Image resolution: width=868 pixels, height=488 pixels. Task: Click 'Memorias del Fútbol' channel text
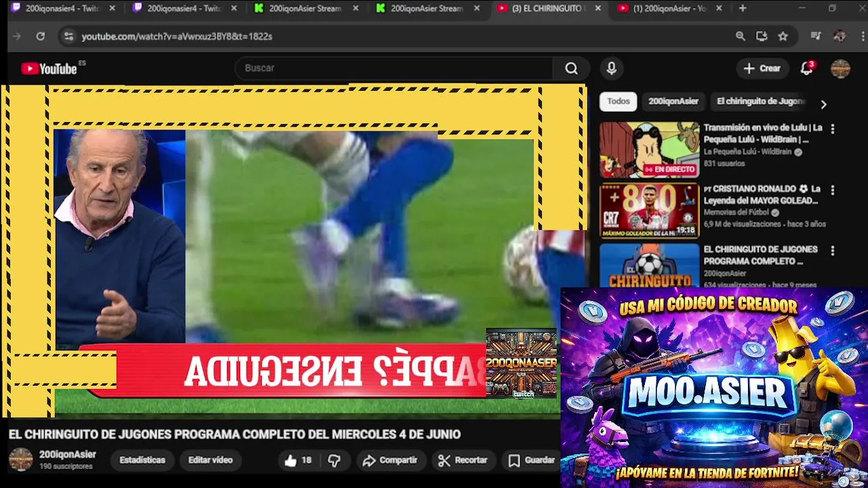click(736, 212)
